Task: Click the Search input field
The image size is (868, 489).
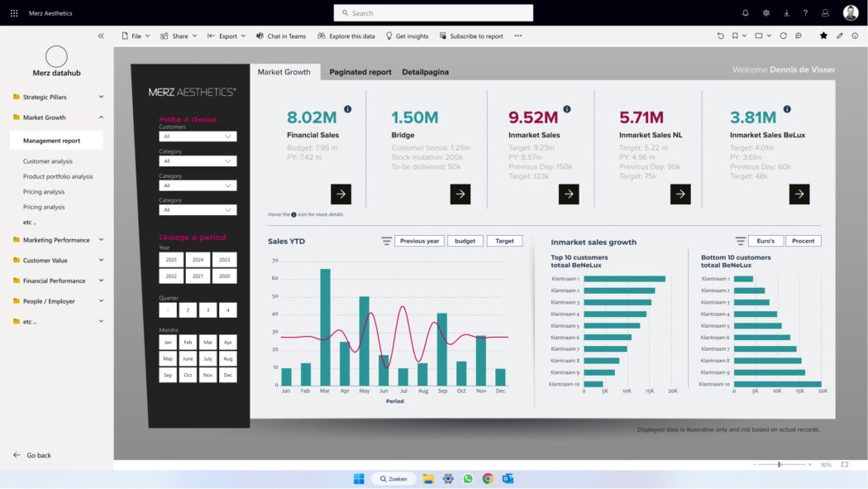Action: coord(433,13)
